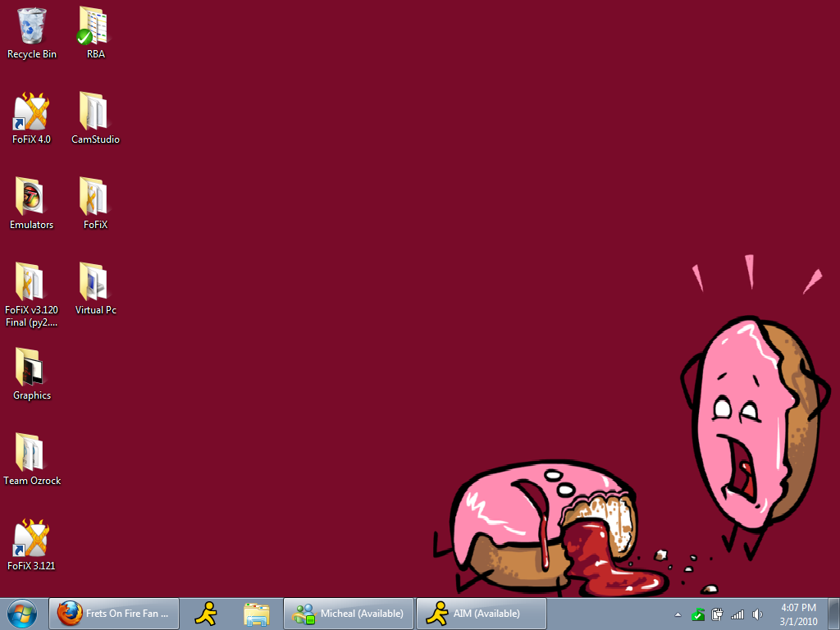Click the green checkmark tray icon

(x=697, y=614)
